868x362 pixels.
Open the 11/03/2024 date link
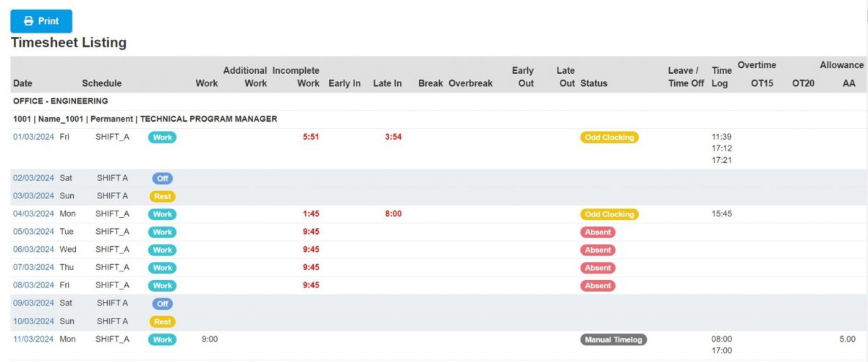33,339
